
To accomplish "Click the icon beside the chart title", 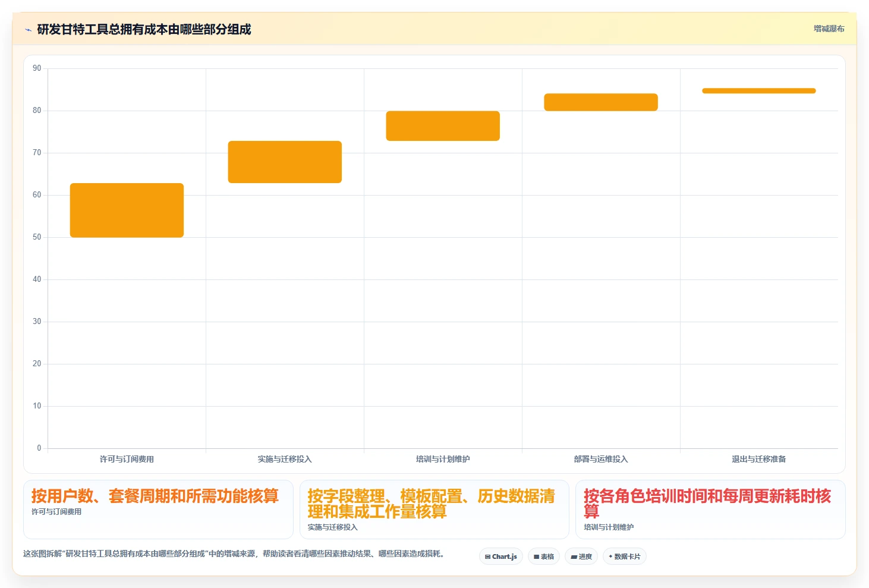I will coord(28,30).
